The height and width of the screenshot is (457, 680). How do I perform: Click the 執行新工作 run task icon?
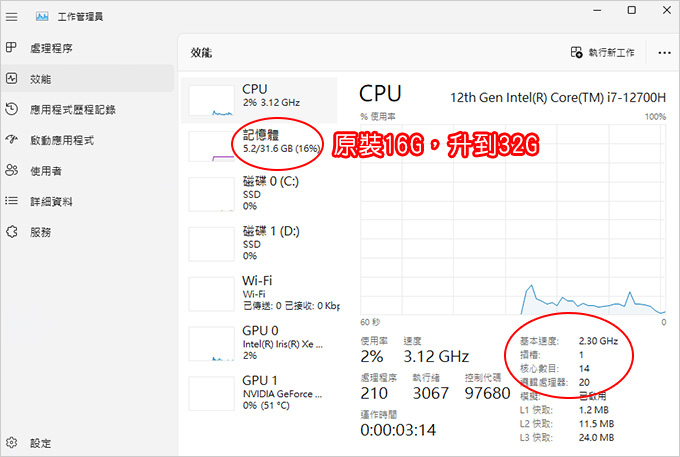tap(576, 52)
